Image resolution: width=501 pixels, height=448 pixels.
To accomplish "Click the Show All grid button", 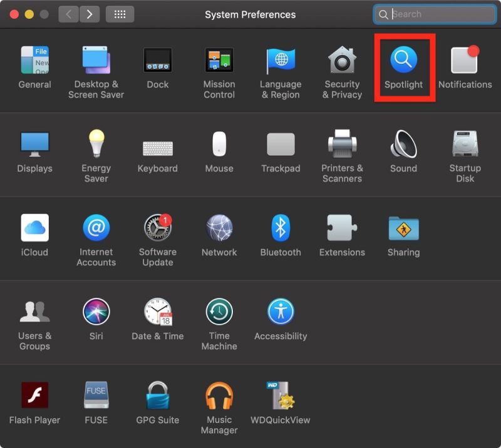I will (120, 14).
